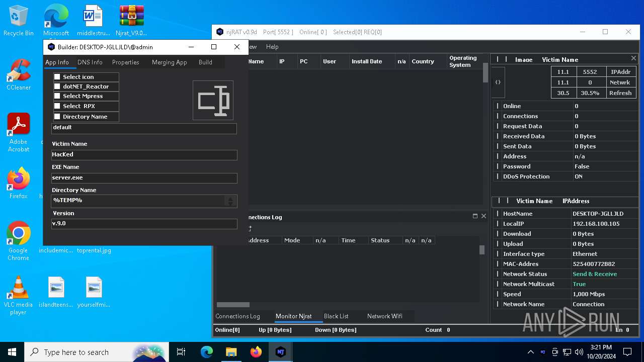Switch to Connections Log bottom tab
Image resolution: width=644 pixels, height=362 pixels.
[237, 316]
